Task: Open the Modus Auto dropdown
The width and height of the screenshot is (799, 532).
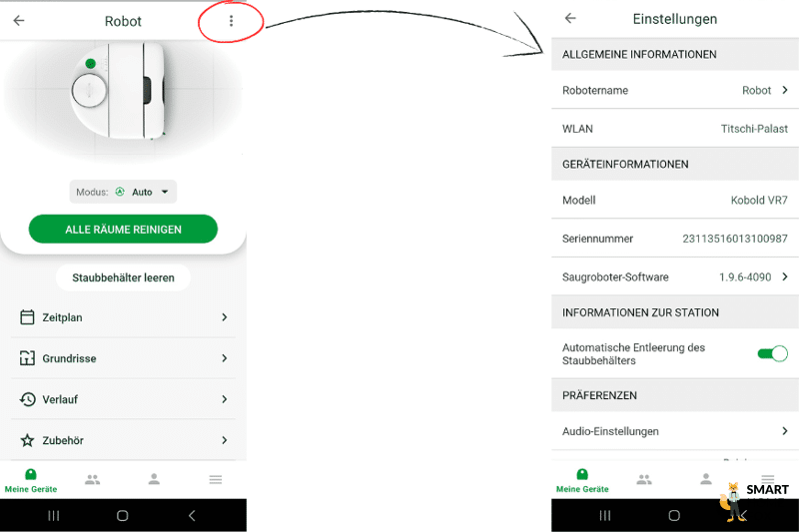Action: point(123,192)
